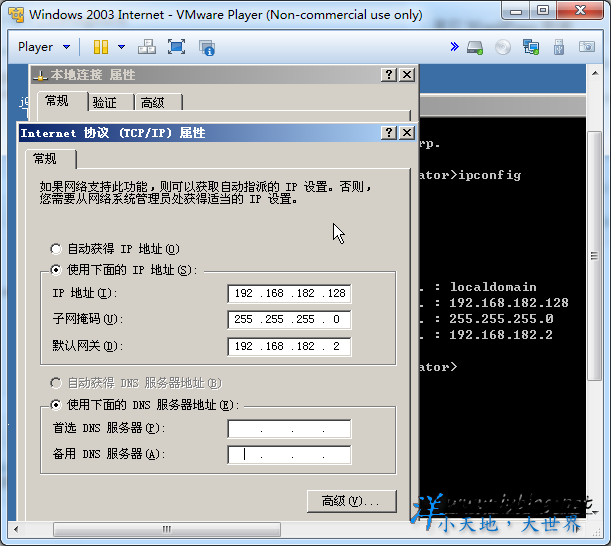Screen dimensions: 611x546
Task: Click 255.255.255.0 in command prompt output
Action: point(501,319)
